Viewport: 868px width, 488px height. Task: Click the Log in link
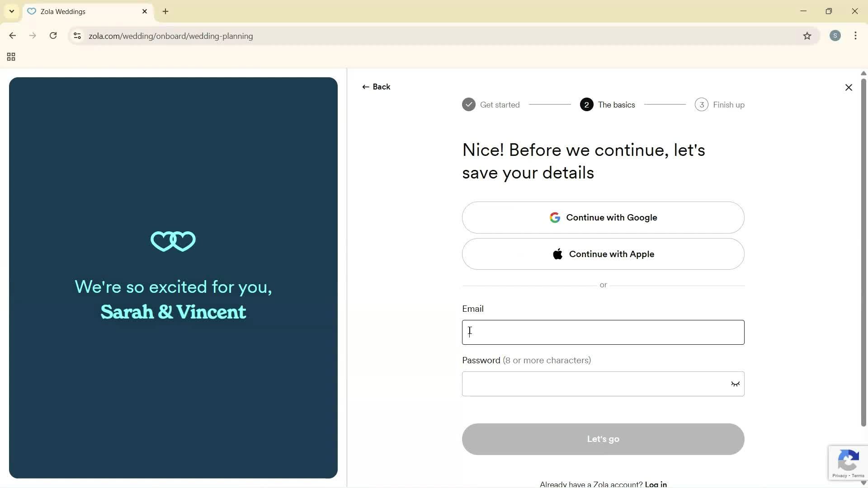(656, 483)
